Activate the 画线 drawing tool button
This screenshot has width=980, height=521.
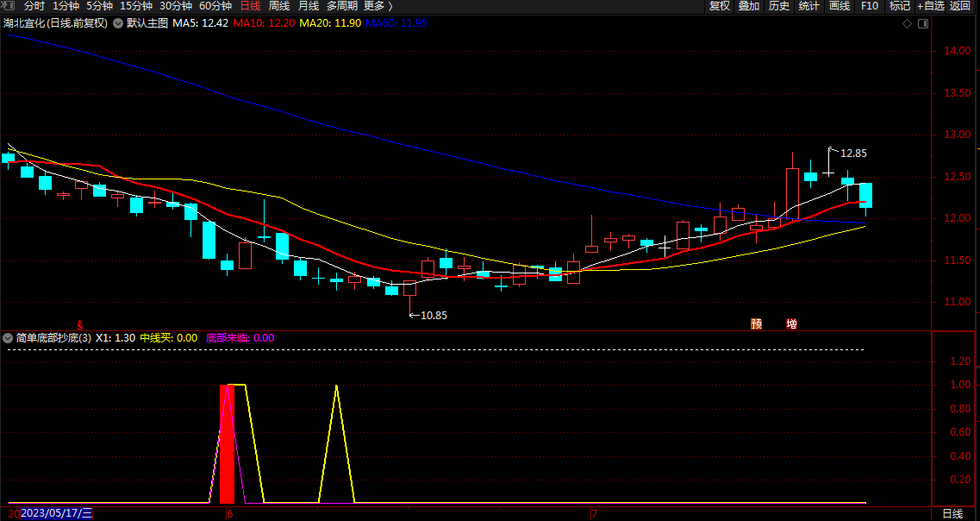click(x=840, y=6)
